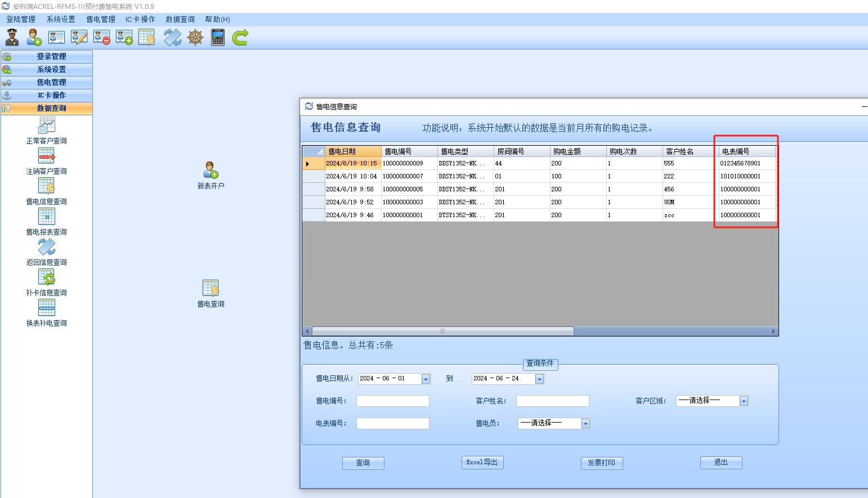Click the ship's wheel toolbar icon
This screenshot has height=498, width=868.
coord(195,38)
